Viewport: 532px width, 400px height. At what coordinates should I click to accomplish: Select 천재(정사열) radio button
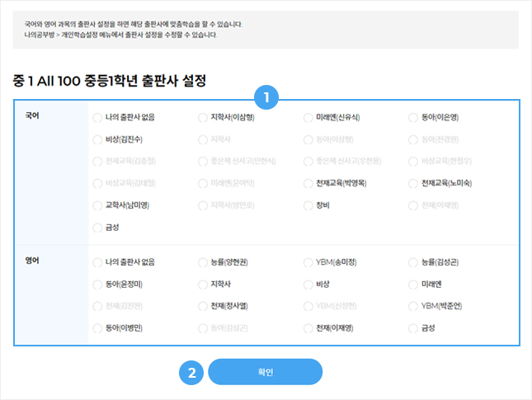[203, 306]
